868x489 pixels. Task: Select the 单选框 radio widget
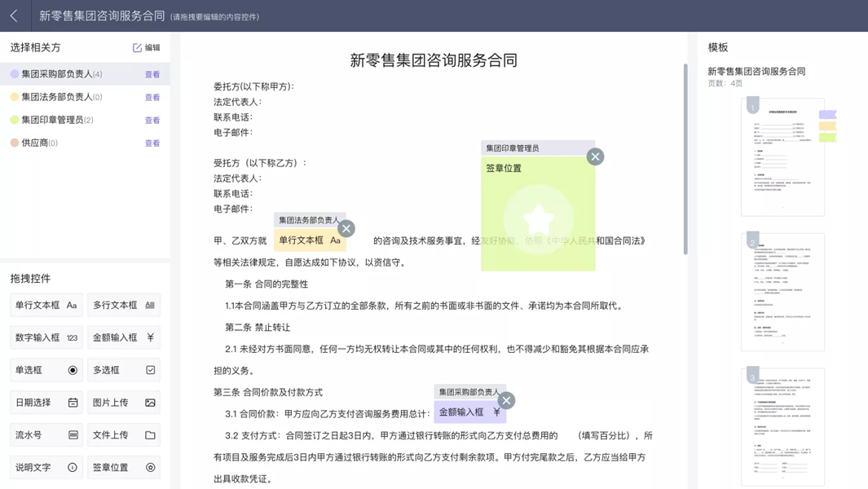(x=46, y=370)
